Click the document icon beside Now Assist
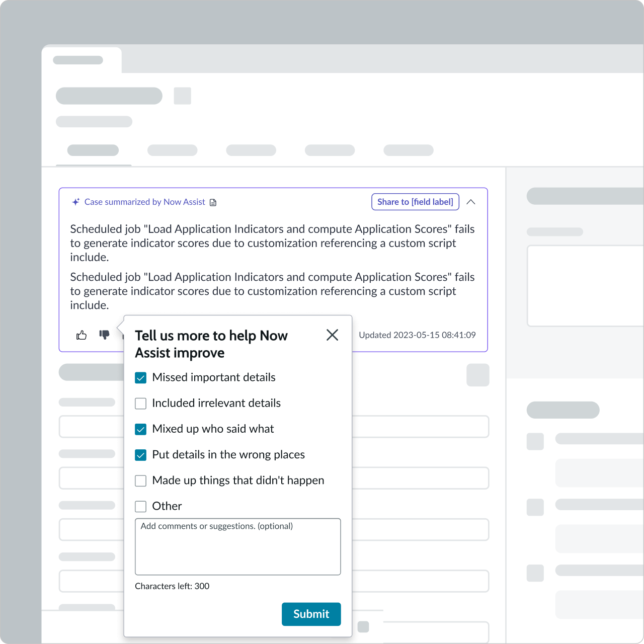The width and height of the screenshot is (644, 644). (x=213, y=202)
